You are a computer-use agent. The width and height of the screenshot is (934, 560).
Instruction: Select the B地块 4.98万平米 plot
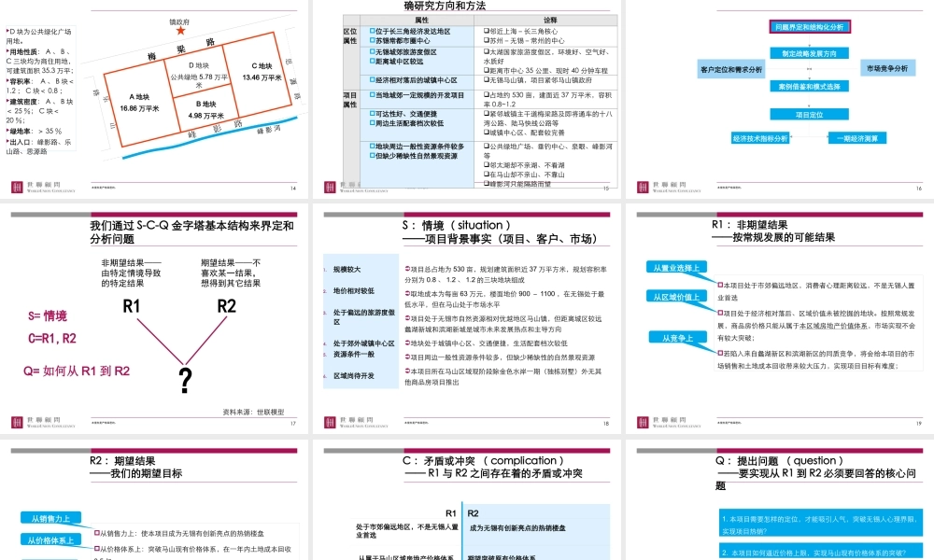click(205, 109)
